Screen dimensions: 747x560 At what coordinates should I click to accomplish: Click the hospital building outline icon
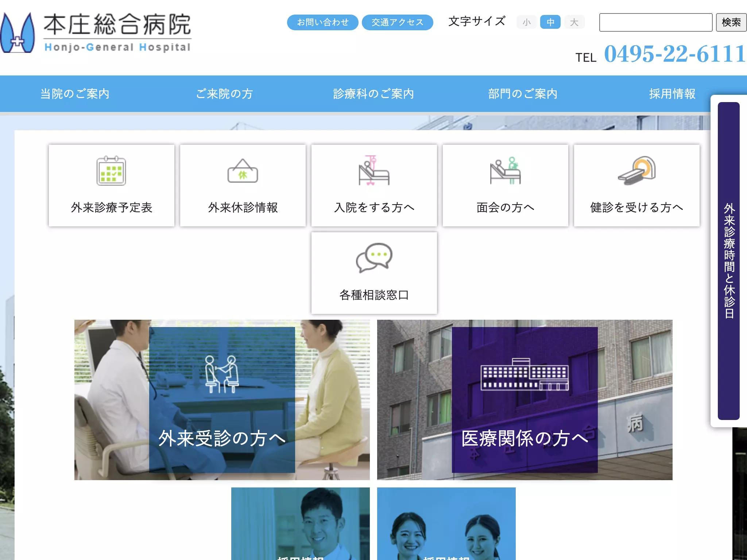[525, 374]
